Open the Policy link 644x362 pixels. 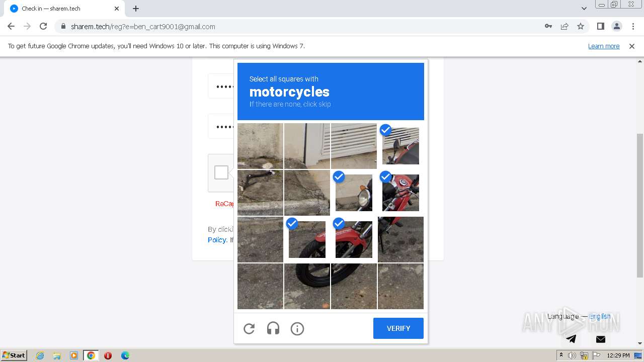click(217, 240)
